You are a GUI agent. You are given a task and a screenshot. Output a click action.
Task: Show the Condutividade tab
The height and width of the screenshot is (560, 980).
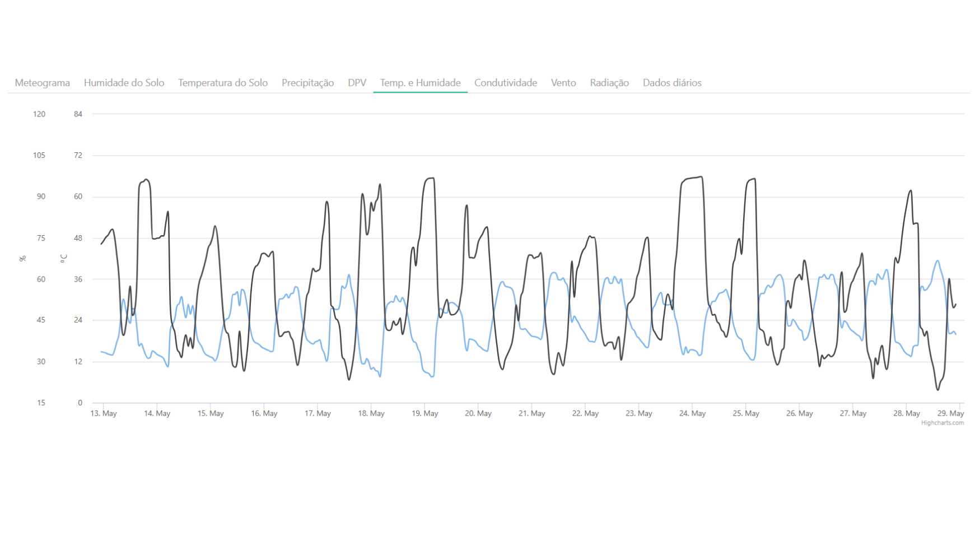(x=505, y=83)
